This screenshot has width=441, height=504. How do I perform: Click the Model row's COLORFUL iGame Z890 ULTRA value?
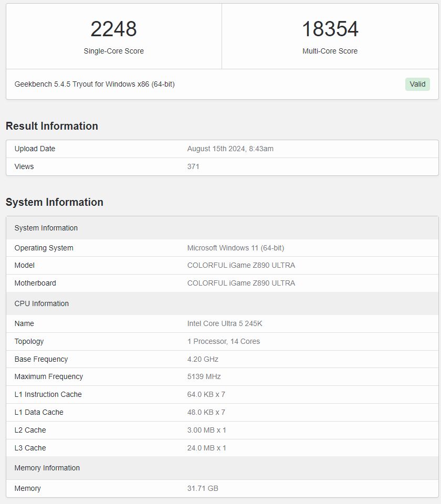241,266
